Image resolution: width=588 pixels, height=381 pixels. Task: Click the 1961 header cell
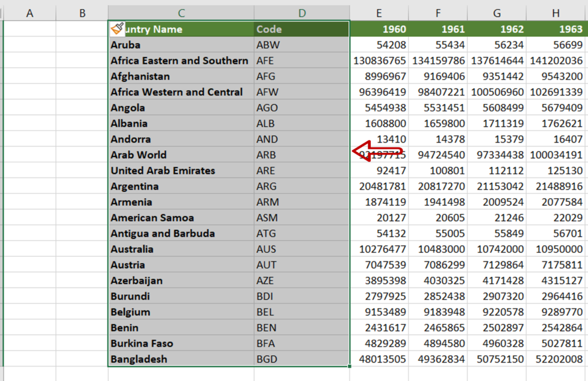tap(438, 29)
